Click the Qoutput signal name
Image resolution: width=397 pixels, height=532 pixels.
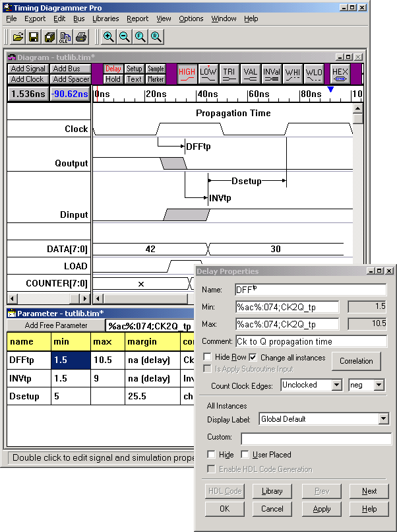click(x=71, y=164)
